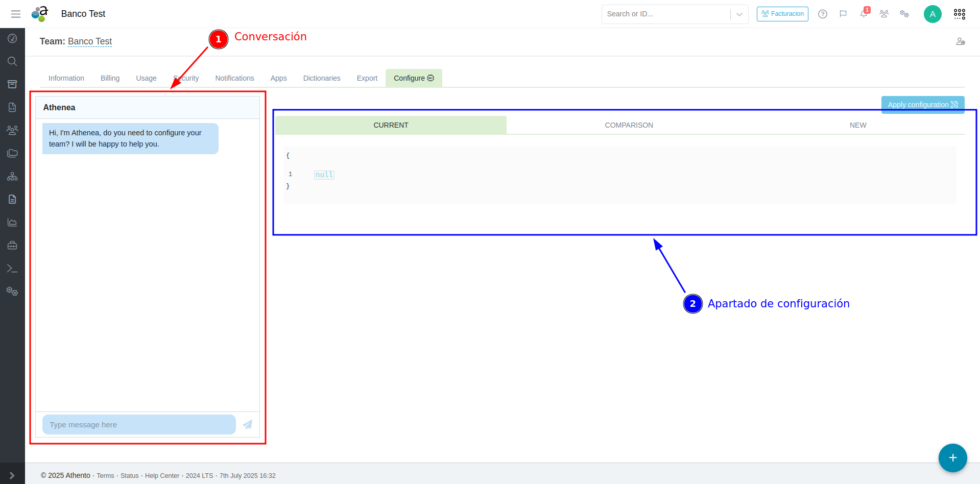
Task: Click the Facturacion button
Action: point(782,14)
